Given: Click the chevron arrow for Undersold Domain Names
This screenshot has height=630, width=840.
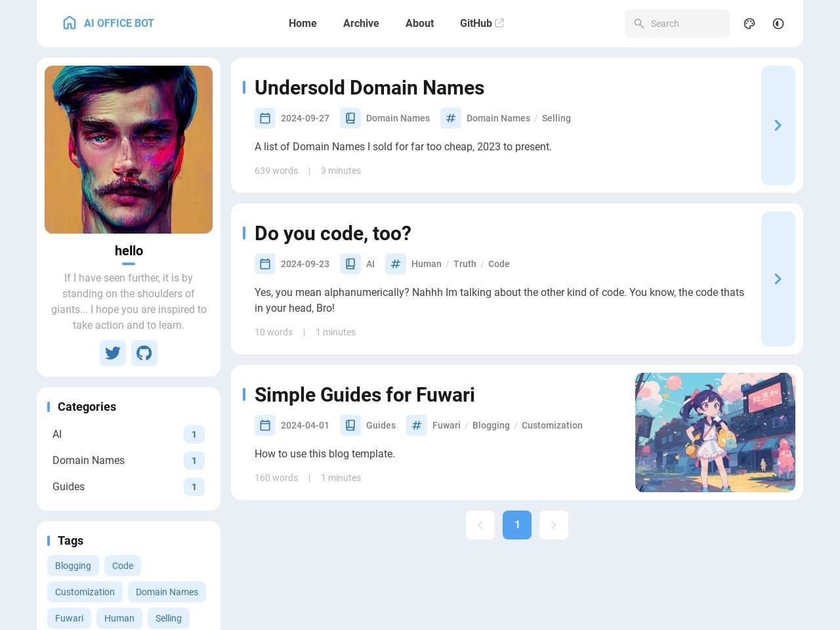Looking at the screenshot, I should coord(778,125).
